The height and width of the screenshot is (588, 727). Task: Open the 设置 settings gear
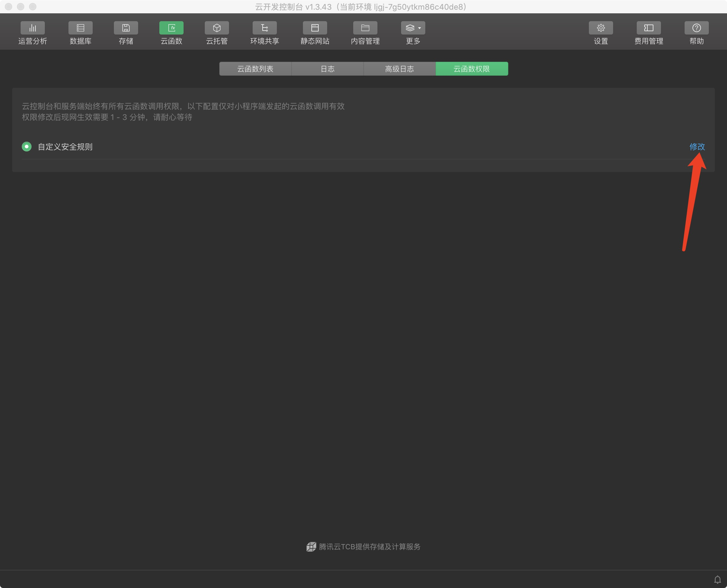click(x=601, y=28)
